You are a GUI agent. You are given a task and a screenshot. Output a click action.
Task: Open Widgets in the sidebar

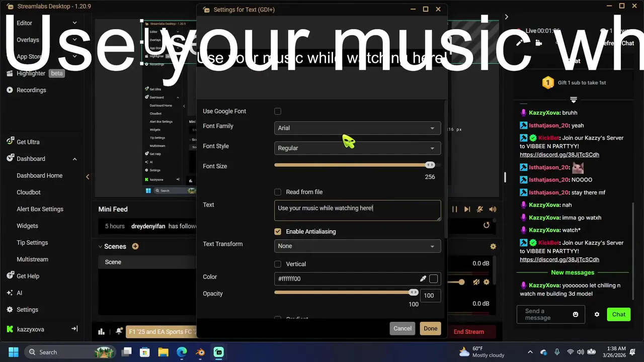[27, 226]
